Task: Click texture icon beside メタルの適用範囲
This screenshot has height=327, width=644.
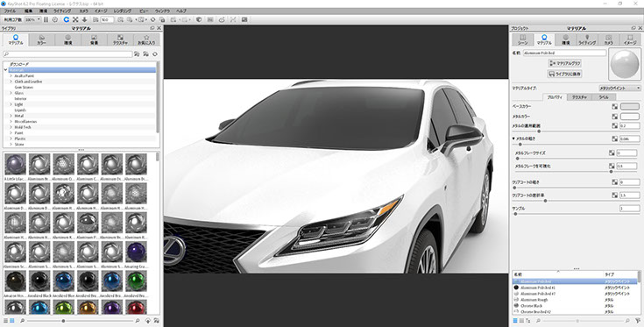Action: click(x=614, y=125)
